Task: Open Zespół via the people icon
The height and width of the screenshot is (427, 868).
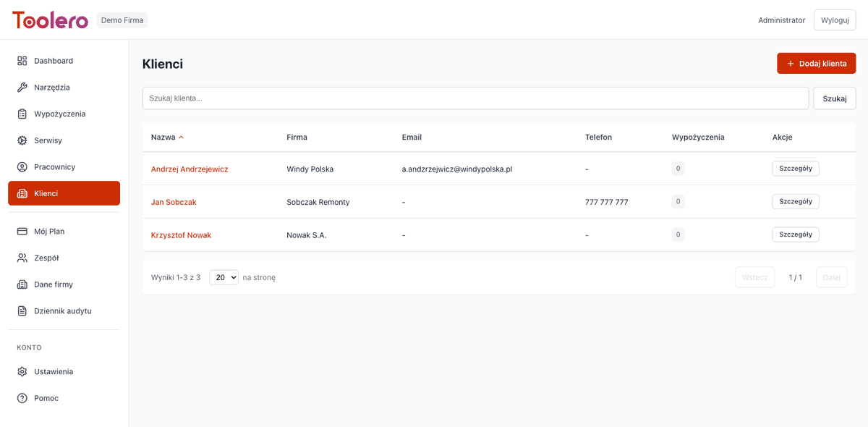Action: coord(22,258)
